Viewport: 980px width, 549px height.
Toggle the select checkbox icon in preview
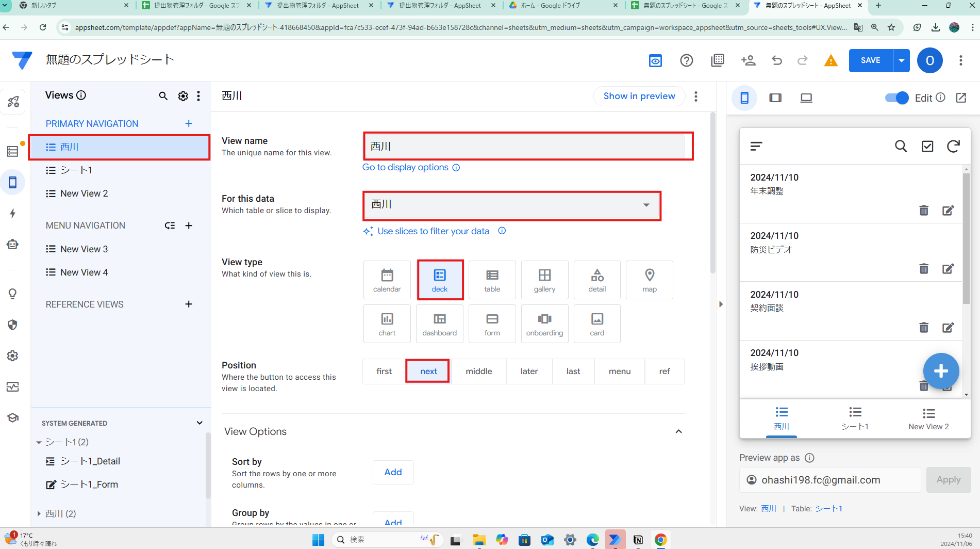[927, 146]
